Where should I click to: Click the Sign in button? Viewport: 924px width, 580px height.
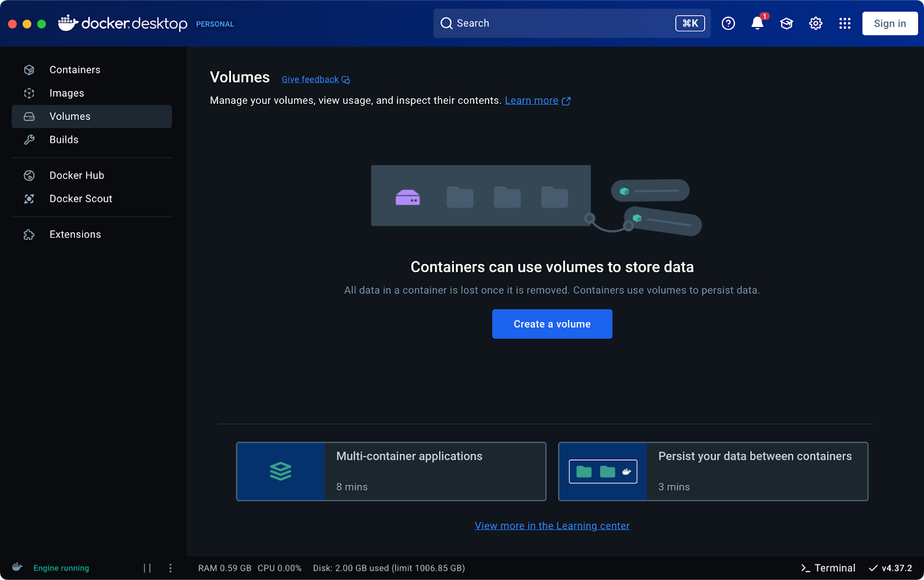[890, 24]
